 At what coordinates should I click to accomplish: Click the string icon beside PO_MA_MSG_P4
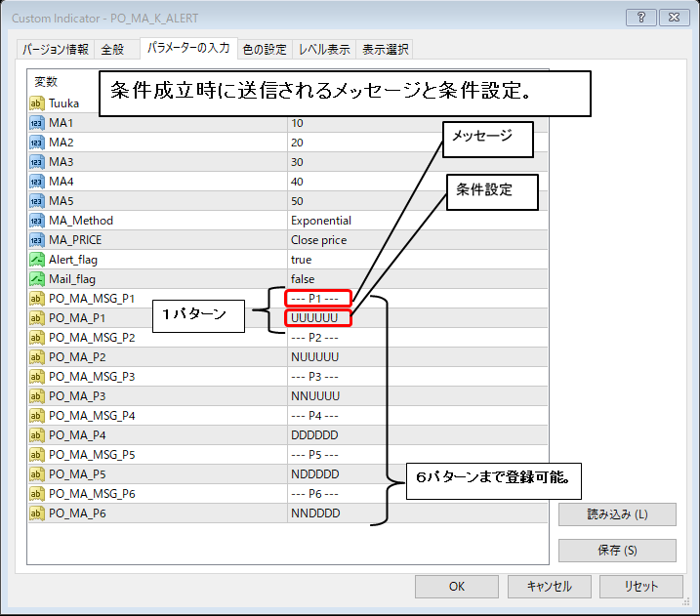pyautogui.click(x=37, y=416)
